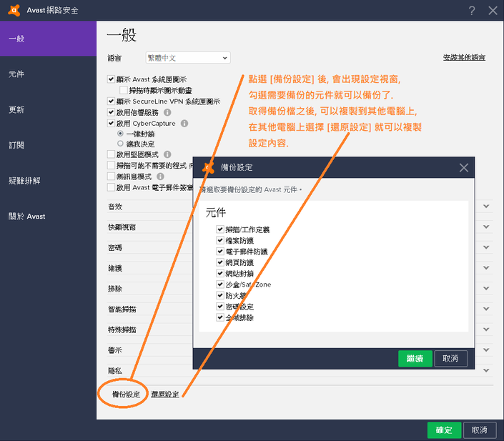Expand the 特殊掃描 section chevron
This screenshot has height=441, width=504.
pyautogui.click(x=486, y=329)
